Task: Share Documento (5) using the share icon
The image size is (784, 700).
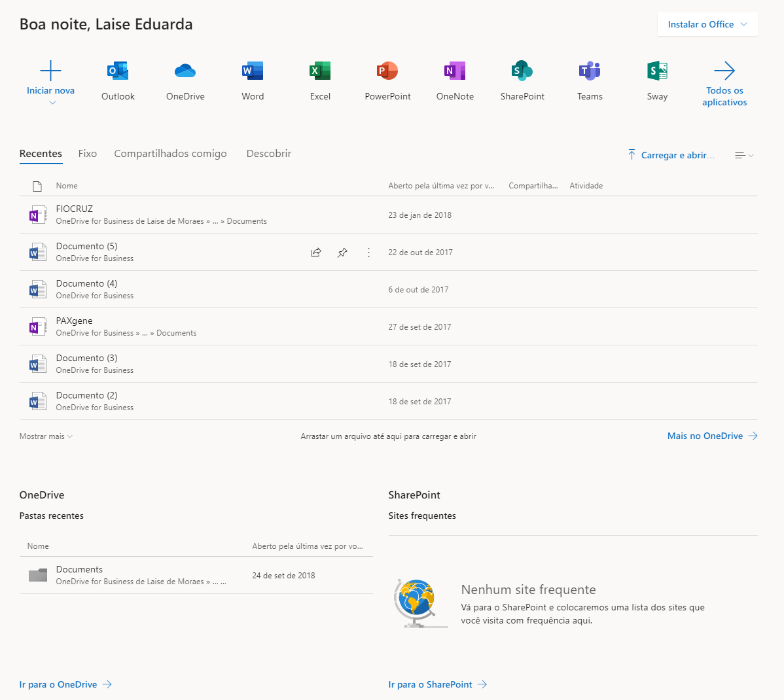Action: pyautogui.click(x=316, y=253)
